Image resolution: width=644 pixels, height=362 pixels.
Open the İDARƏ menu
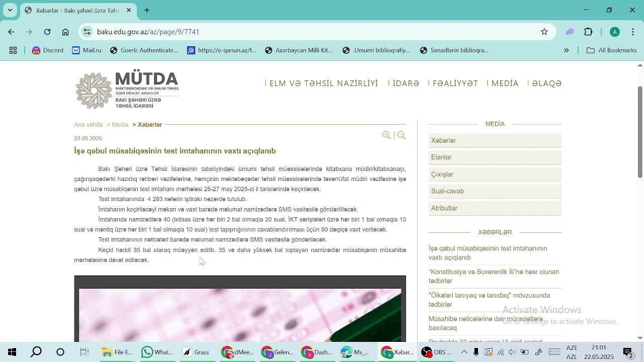tap(406, 83)
